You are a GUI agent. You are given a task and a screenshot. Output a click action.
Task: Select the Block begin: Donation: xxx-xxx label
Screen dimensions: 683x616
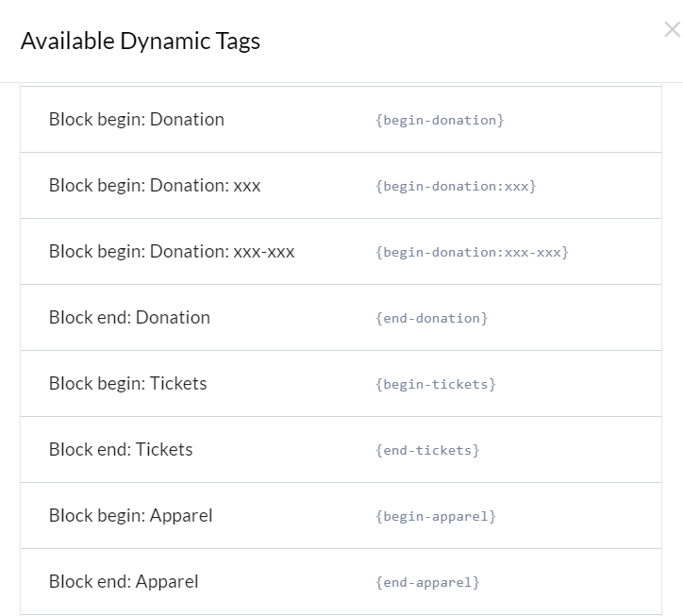[171, 252]
